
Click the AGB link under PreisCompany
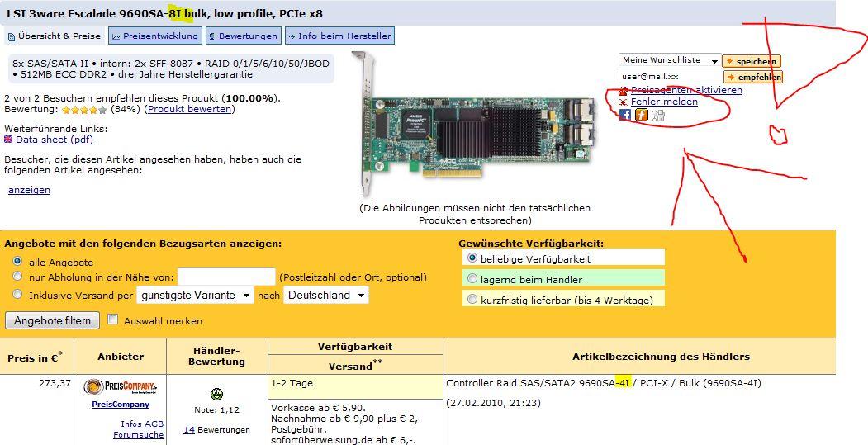click(154, 424)
